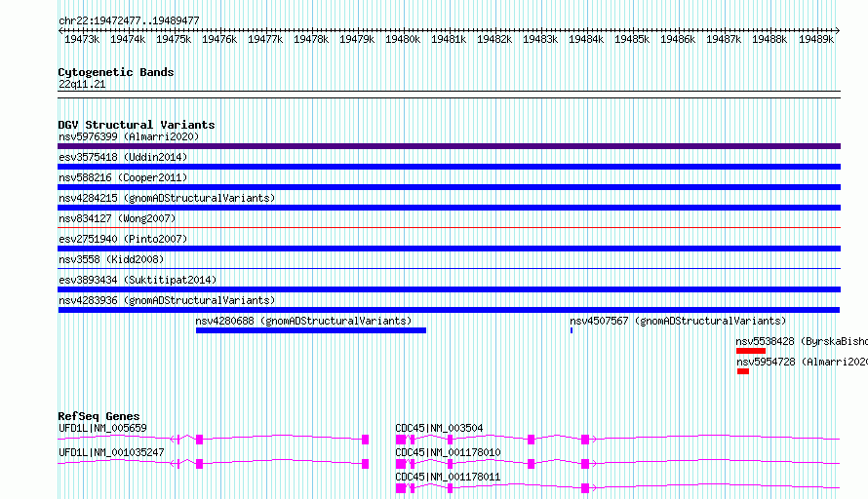The height and width of the screenshot is (499, 868).
Task: Click the thin red nsv834127 Wong2007 line
Action: tap(449, 227)
